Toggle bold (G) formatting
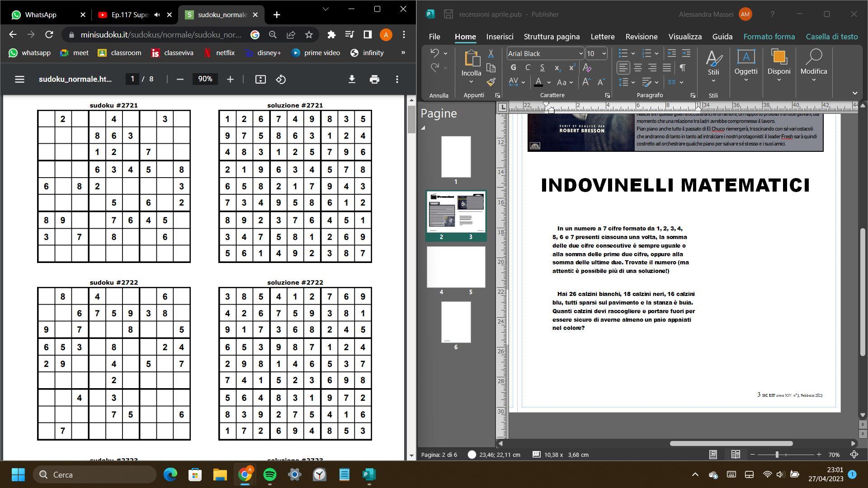Screen dimensions: 868x488 click(x=513, y=68)
